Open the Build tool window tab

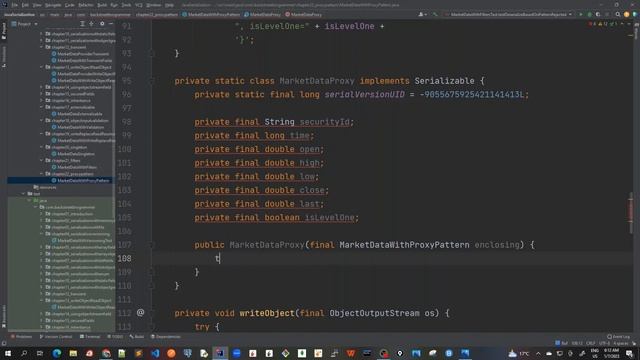[x=137, y=337]
